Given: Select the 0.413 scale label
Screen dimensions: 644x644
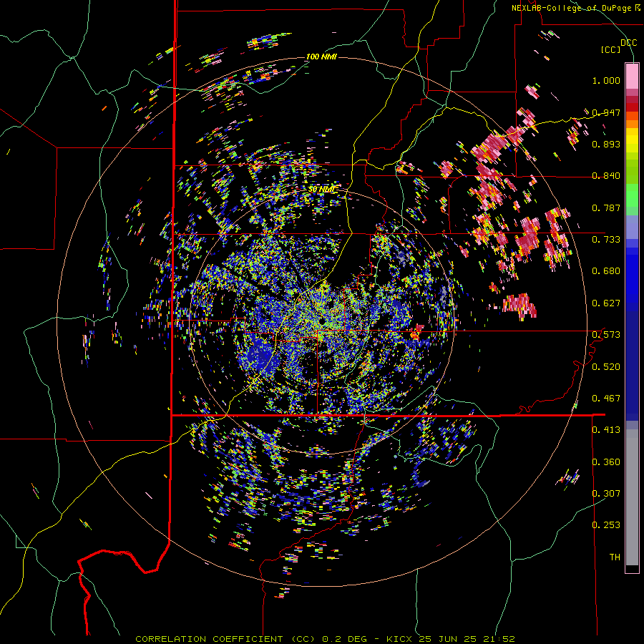Looking at the screenshot, I should 606,429.
